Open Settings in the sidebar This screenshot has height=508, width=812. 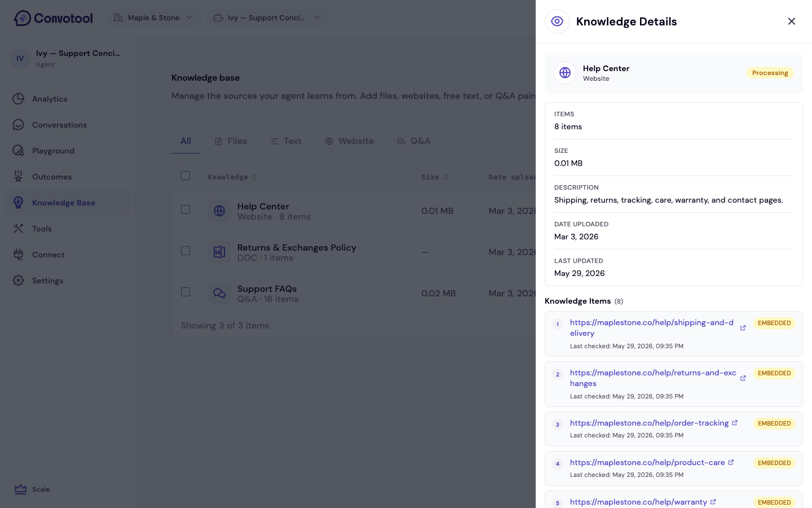point(67,281)
